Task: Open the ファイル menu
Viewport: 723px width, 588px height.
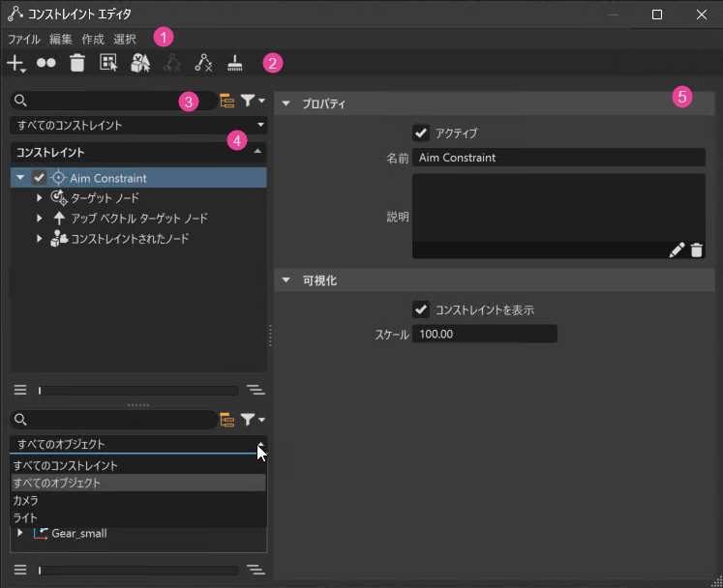Action: click(x=24, y=40)
